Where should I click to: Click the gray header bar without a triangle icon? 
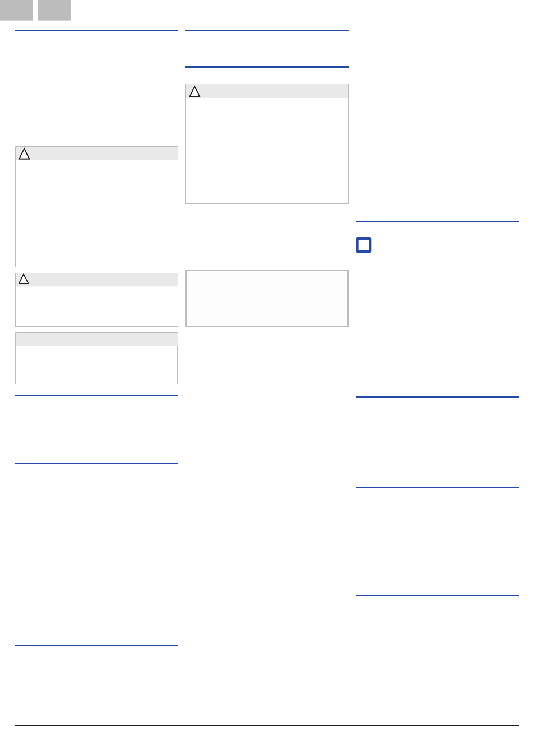(x=97, y=339)
